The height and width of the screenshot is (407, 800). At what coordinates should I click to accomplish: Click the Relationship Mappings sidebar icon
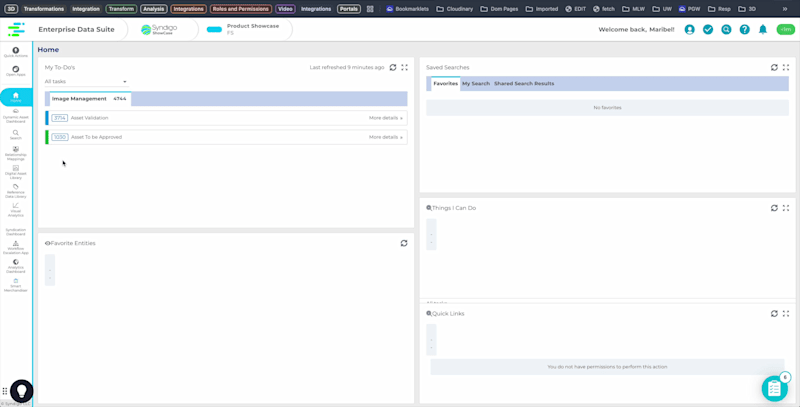pos(16,152)
